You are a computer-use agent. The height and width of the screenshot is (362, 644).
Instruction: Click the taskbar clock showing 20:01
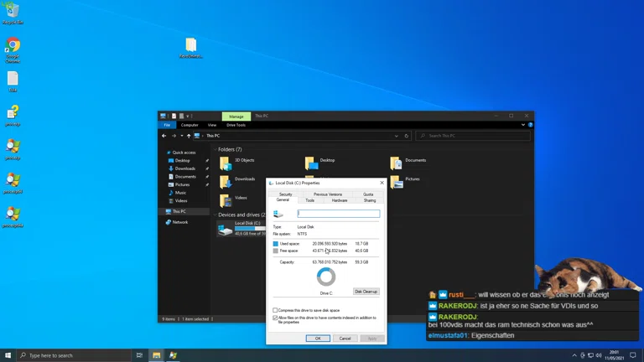point(614,355)
